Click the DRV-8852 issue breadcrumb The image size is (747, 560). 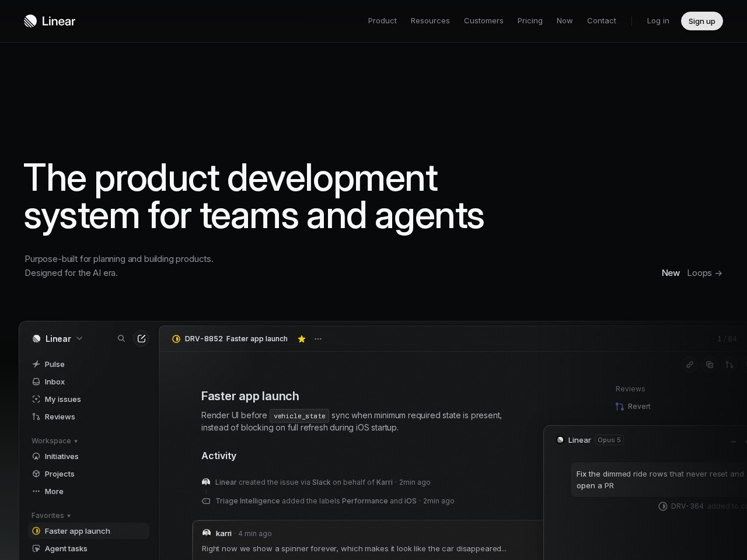(x=204, y=339)
